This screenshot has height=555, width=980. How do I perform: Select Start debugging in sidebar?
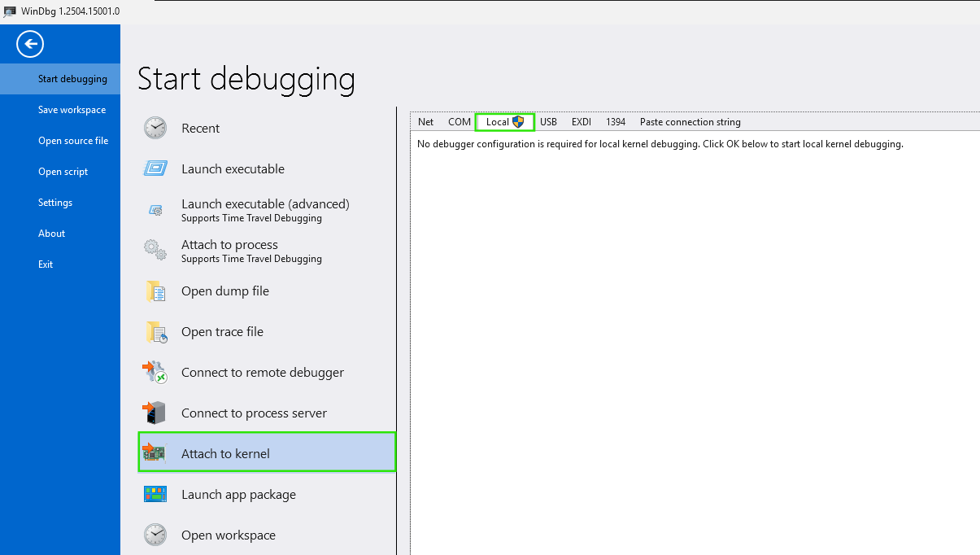(60, 79)
